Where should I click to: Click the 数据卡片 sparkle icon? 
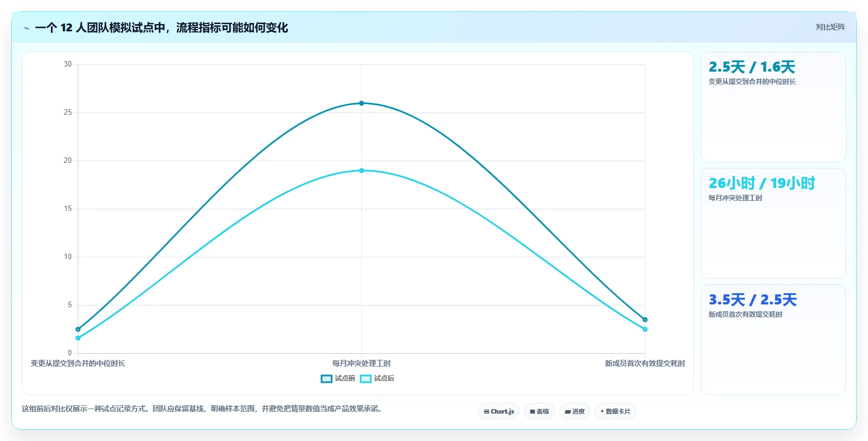(602, 411)
